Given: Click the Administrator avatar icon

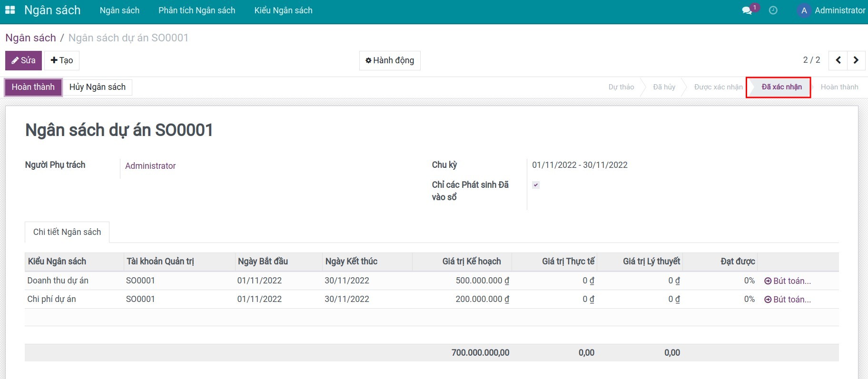Looking at the screenshot, I should [x=804, y=10].
